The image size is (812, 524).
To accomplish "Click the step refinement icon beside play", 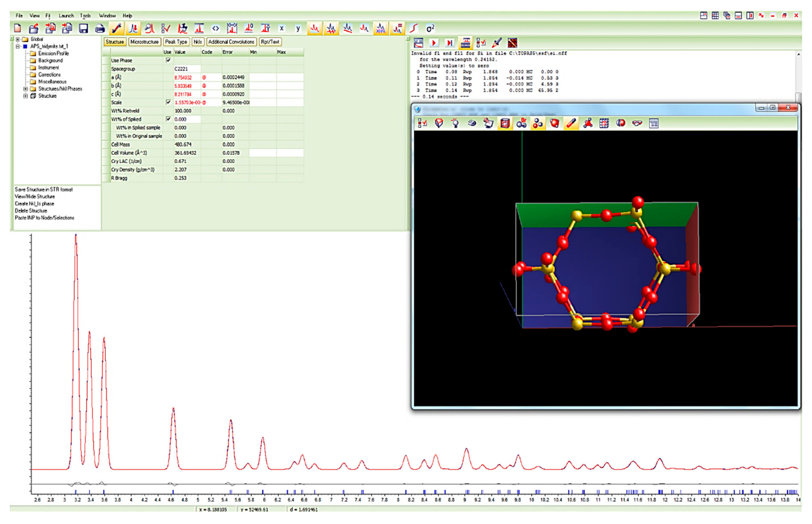I will [449, 43].
